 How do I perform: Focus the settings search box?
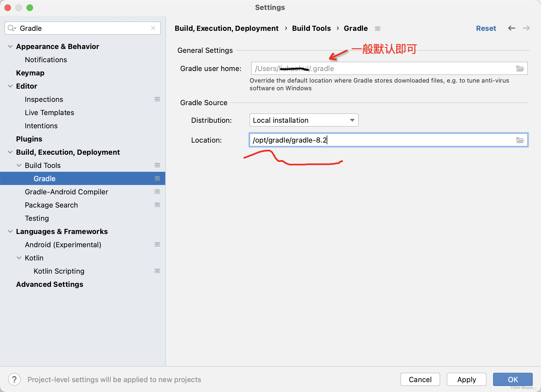pos(83,28)
